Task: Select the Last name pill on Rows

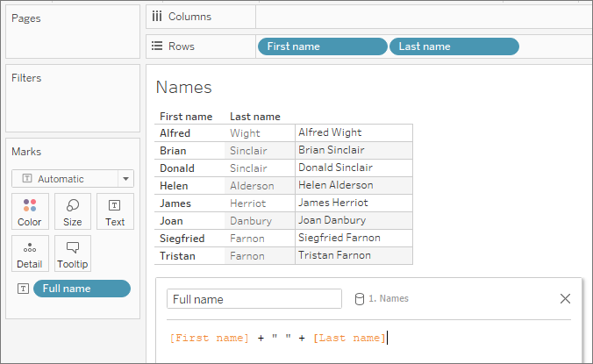Action: pyautogui.click(x=454, y=46)
